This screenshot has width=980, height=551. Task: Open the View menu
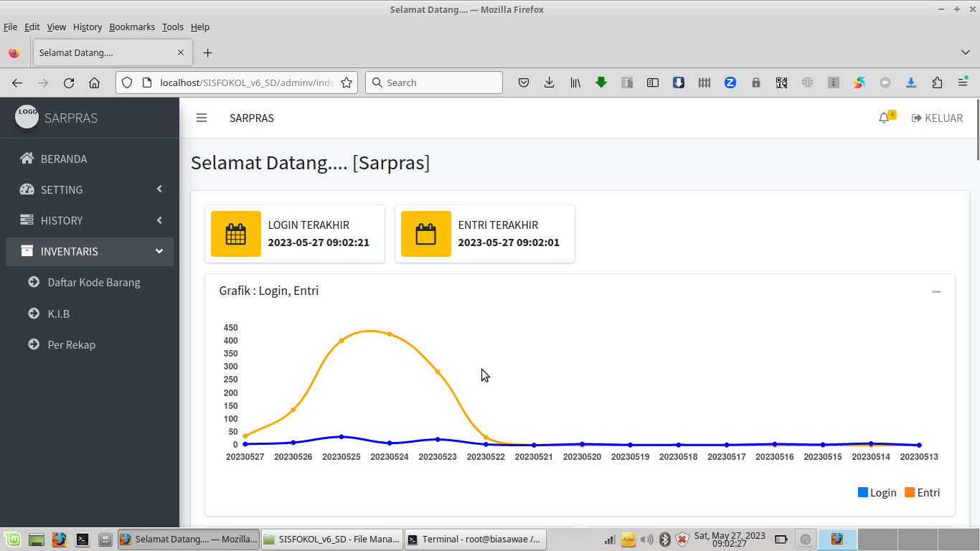click(57, 27)
